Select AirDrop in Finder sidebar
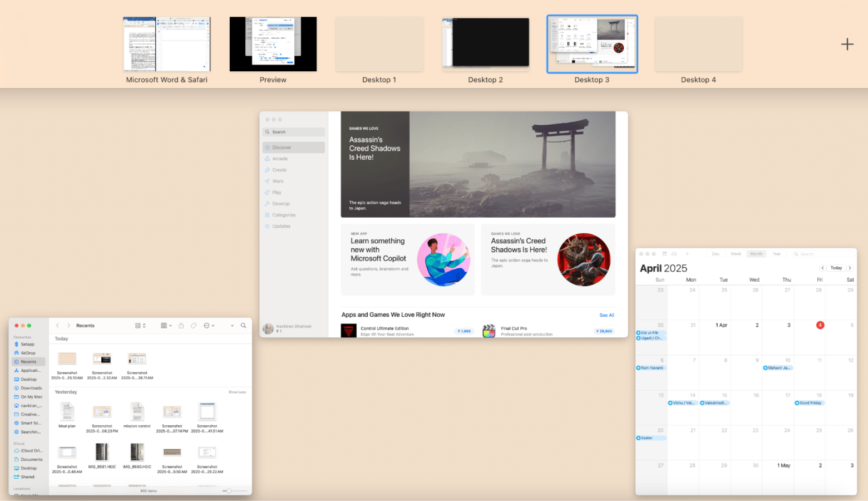The height and width of the screenshot is (501, 868). pyautogui.click(x=28, y=353)
